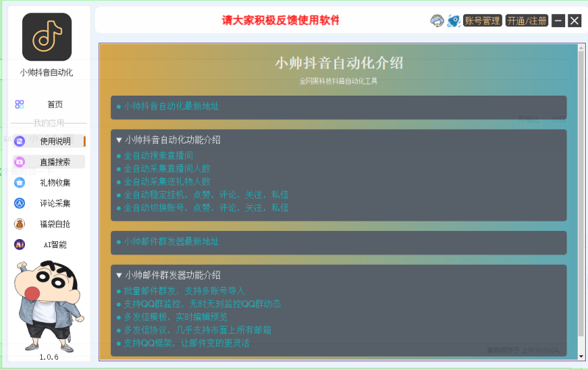Click the content panel vertical scrollbar
This screenshot has width=588, height=370.
581,193
